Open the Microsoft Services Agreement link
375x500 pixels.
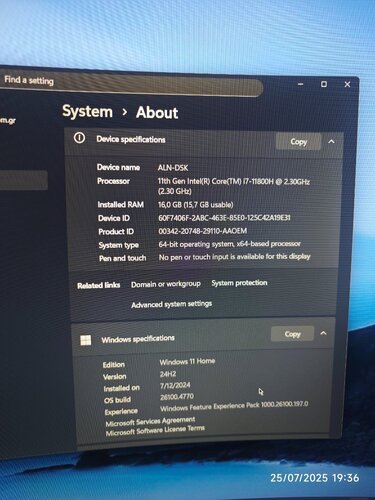[150, 422]
